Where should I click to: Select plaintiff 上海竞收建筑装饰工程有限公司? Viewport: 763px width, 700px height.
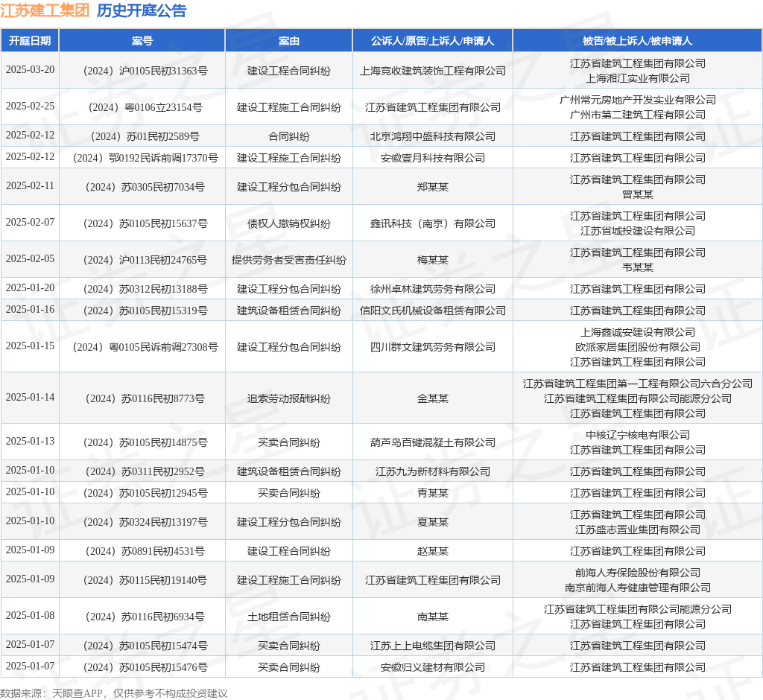pyautogui.click(x=433, y=71)
